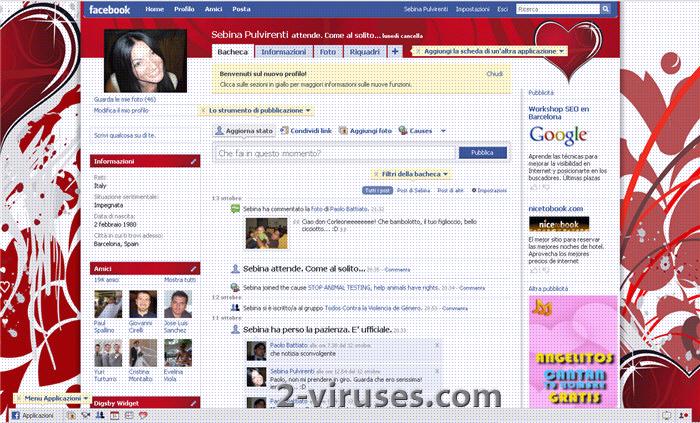Image resolution: width=700 pixels, height=423 pixels.
Task: Click the comment icon beside Sebina ha commentato
Action: [x=235, y=208]
